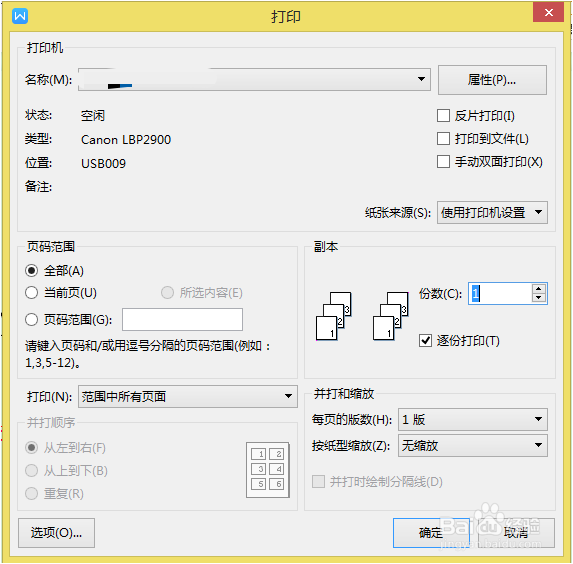This screenshot has width=573, height=564.
Task: Open the printer 名称(M) dropdown
Action: pyautogui.click(x=254, y=79)
